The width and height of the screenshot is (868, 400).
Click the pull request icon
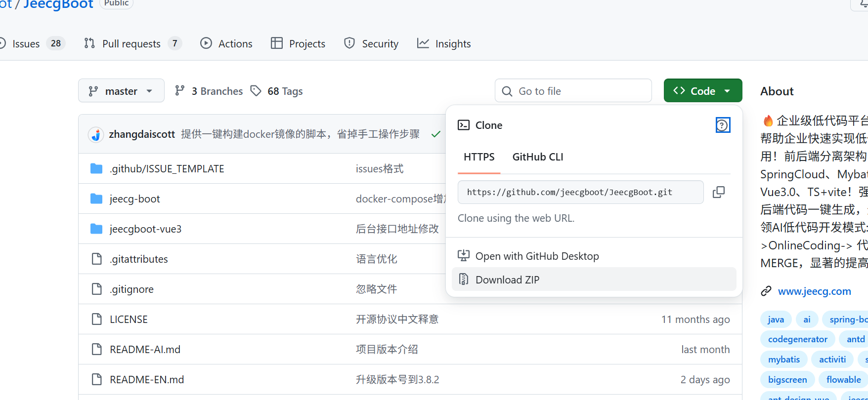[x=89, y=43]
